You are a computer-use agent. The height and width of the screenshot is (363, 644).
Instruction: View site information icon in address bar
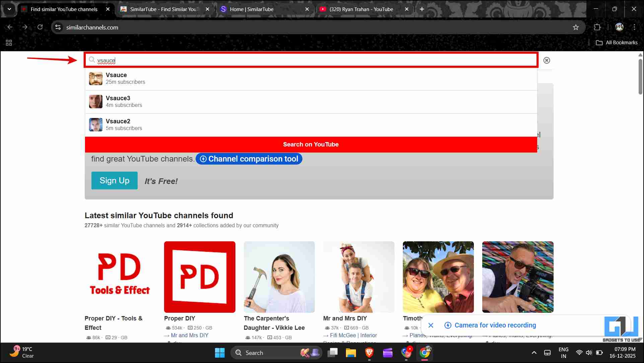[x=58, y=27]
